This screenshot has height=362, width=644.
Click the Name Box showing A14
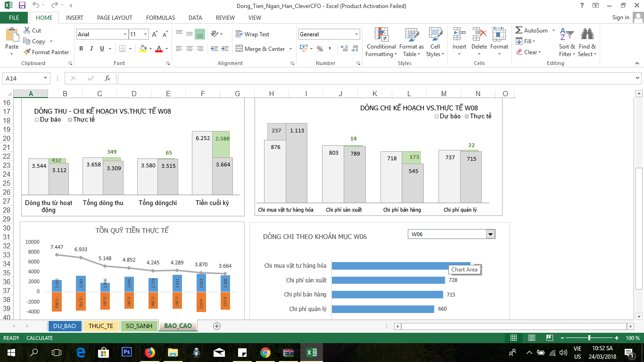point(23,78)
